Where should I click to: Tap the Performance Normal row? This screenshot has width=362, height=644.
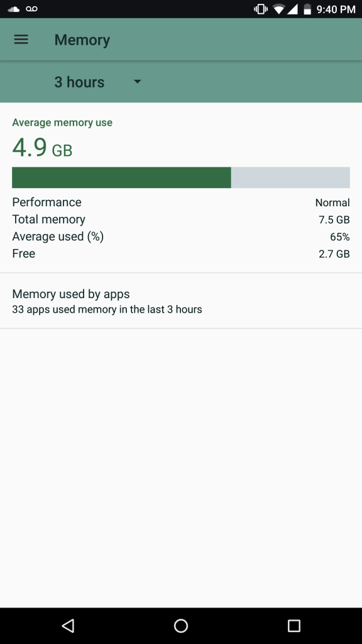(x=181, y=203)
